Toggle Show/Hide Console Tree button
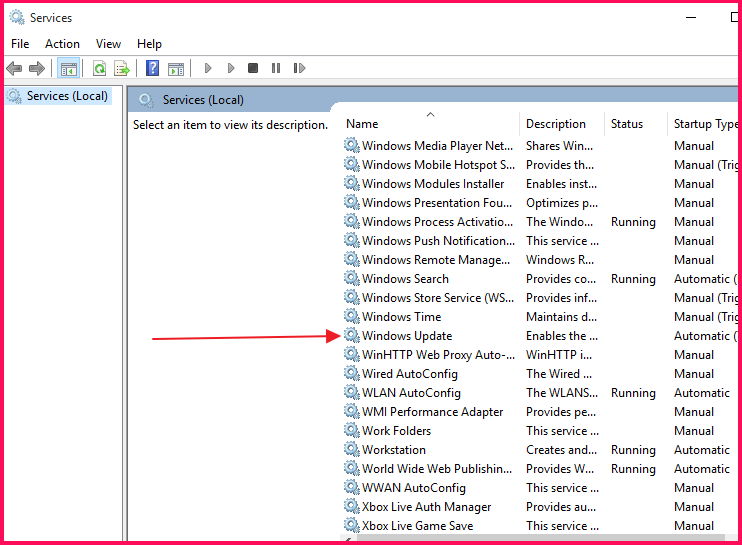742x545 pixels. point(69,68)
